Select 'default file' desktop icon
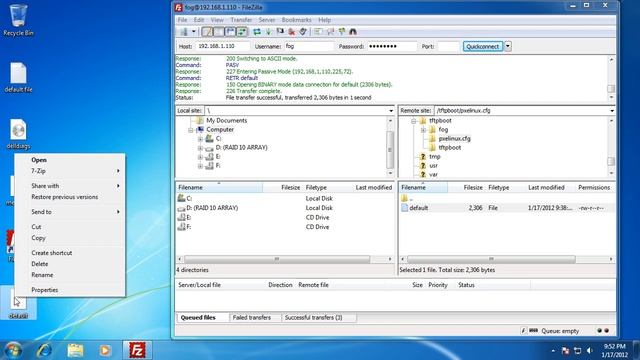This screenshot has height=360, width=640. pyautogui.click(x=18, y=78)
